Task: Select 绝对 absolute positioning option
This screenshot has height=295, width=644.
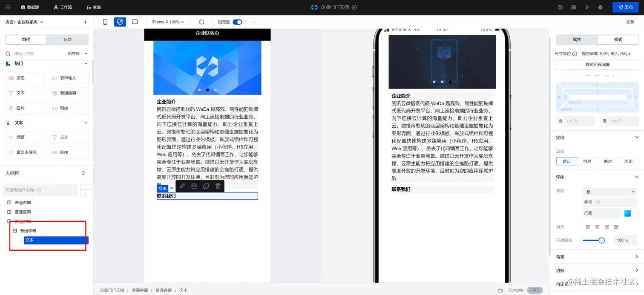Action: 608,161
